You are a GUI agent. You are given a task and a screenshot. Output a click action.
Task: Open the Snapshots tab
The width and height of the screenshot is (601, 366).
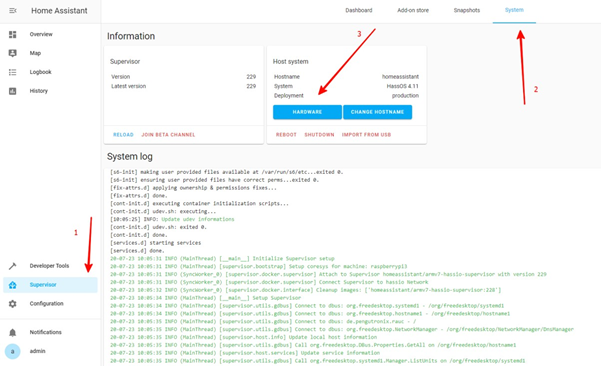click(466, 10)
